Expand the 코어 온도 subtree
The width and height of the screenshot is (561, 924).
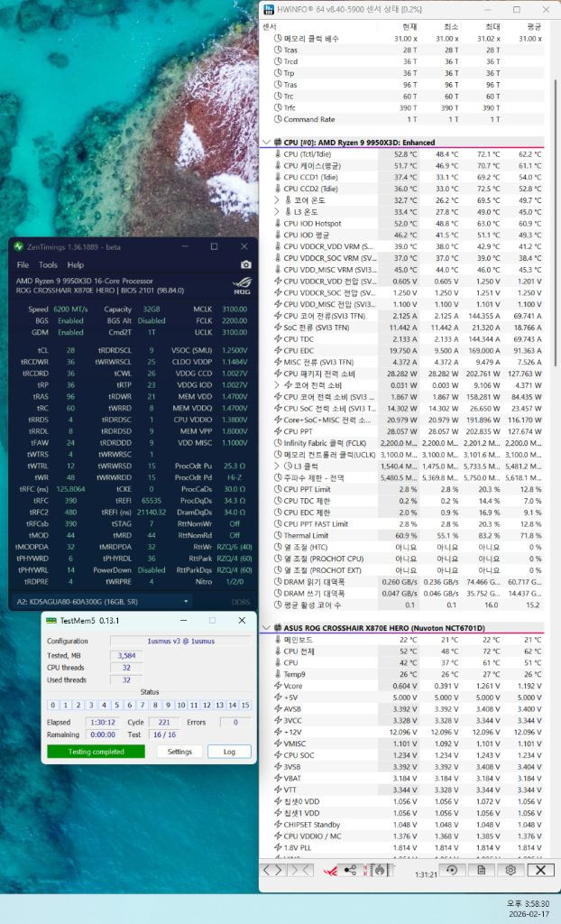pyautogui.click(x=278, y=200)
